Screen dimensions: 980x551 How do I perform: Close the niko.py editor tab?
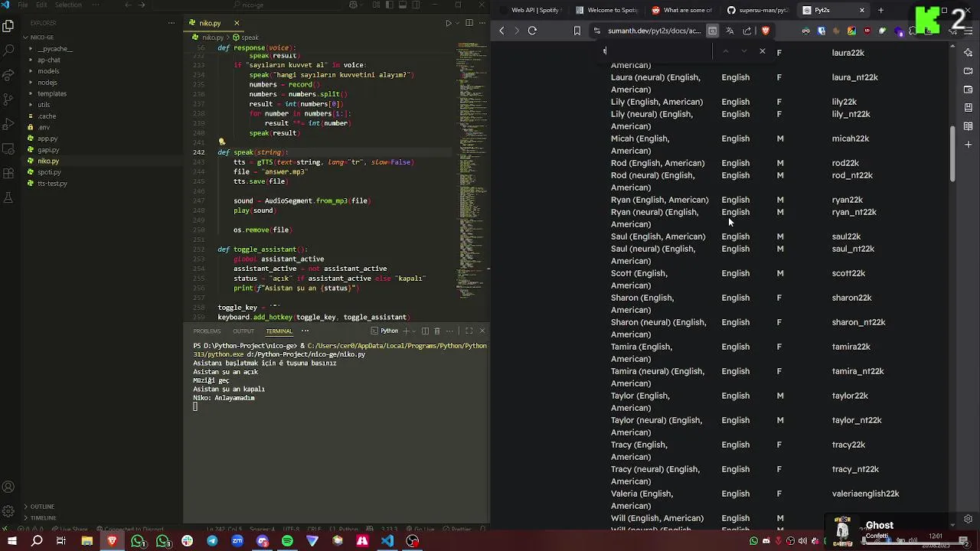237,23
